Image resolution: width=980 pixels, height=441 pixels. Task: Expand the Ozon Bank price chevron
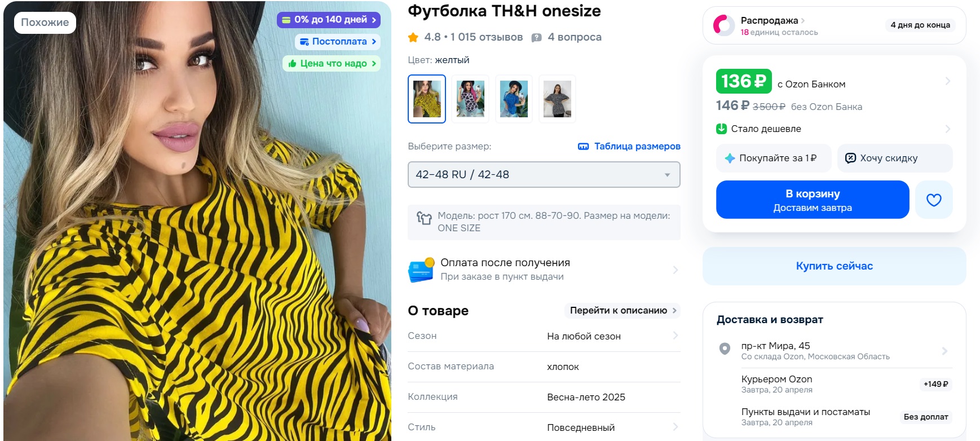point(948,81)
